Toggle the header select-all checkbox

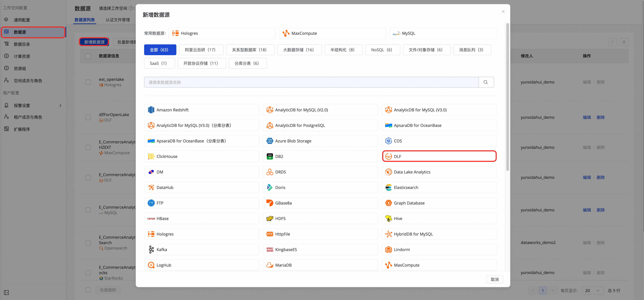[88, 56]
